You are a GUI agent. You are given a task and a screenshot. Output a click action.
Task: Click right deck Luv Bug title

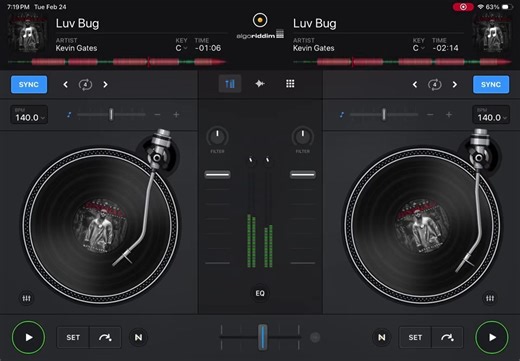click(x=315, y=23)
